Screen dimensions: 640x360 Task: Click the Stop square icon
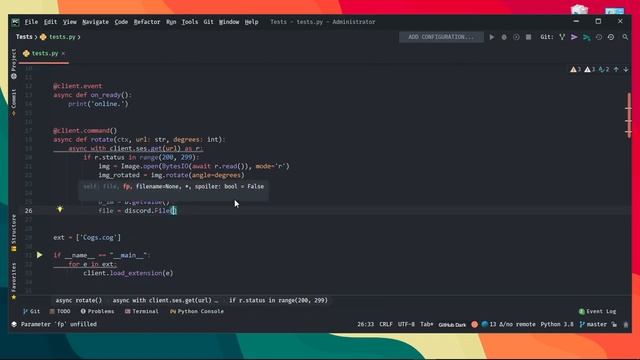[529, 37]
